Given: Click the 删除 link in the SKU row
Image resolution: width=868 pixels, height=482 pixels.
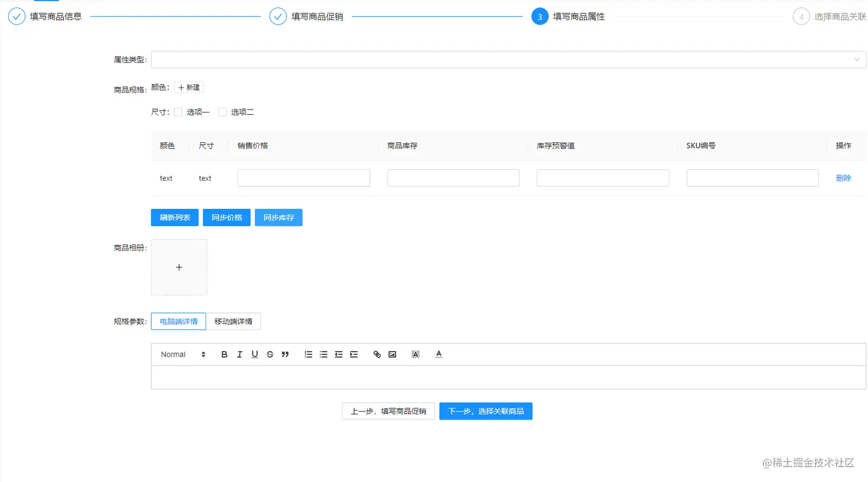Looking at the screenshot, I should tap(843, 178).
